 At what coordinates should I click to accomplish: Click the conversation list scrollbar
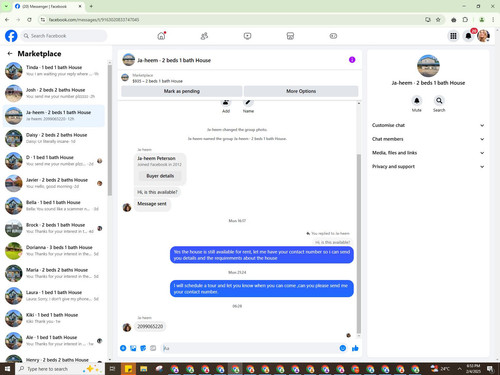[110, 130]
